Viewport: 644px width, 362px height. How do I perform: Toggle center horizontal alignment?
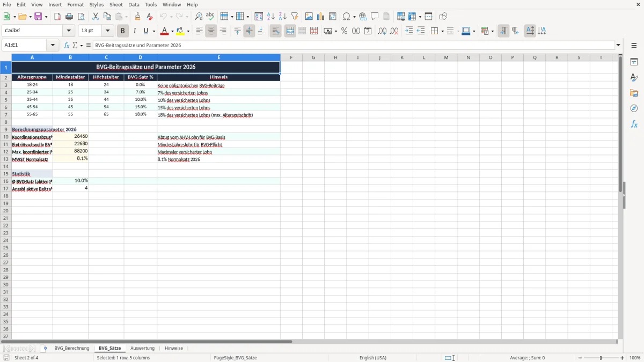(x=211, y=31)
